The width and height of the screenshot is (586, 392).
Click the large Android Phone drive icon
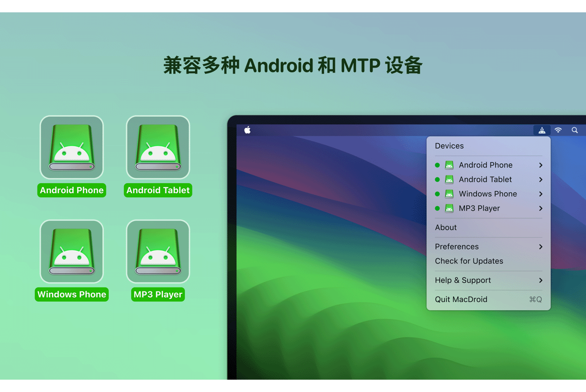point(72,147)
